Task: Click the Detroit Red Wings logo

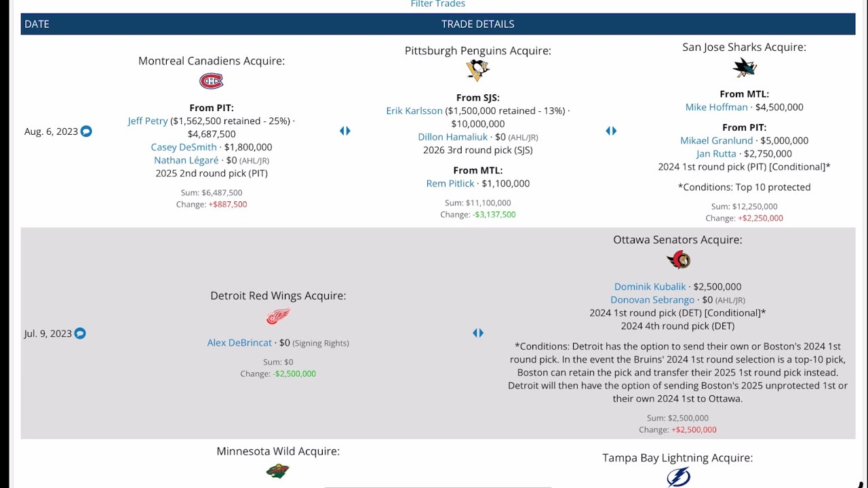Action: [x=278, y=316]
